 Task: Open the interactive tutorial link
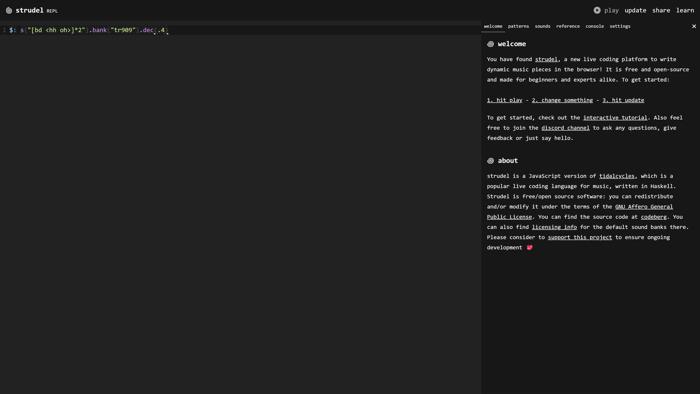[615, 118]
